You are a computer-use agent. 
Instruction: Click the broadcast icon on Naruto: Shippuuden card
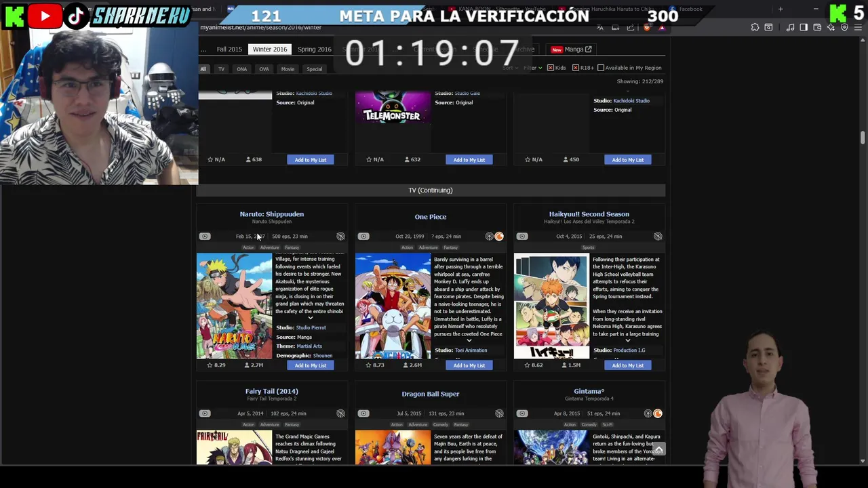tap(340, 237)
